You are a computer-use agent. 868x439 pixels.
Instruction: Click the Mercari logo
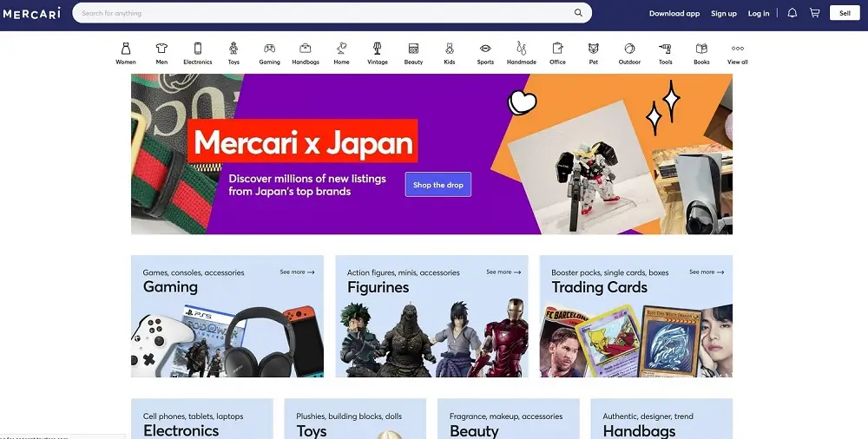point(31,13)
